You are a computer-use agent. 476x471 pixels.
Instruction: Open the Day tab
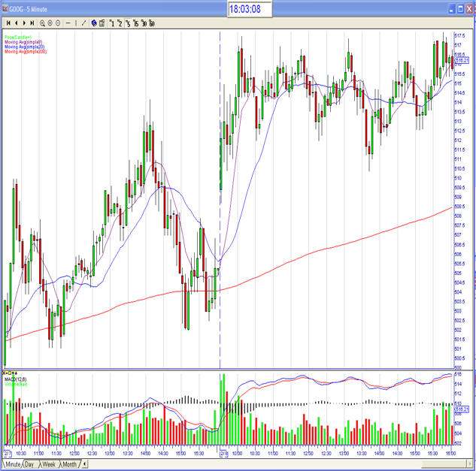[x=29, y=464]
